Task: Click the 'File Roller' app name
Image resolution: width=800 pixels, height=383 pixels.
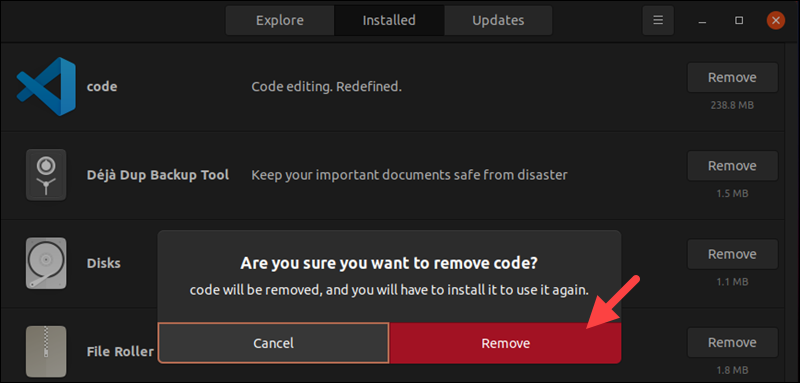Action: (x=120, y=352)
